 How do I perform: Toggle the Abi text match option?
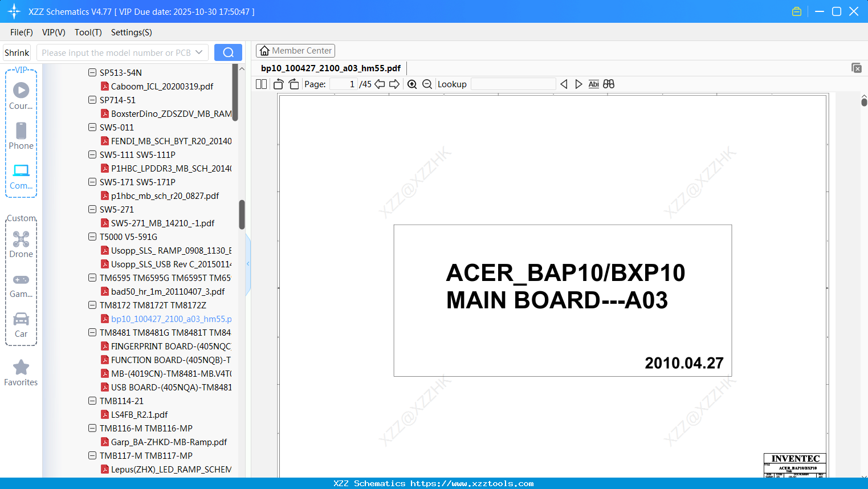pyautogui.click(x=593, y=84)
